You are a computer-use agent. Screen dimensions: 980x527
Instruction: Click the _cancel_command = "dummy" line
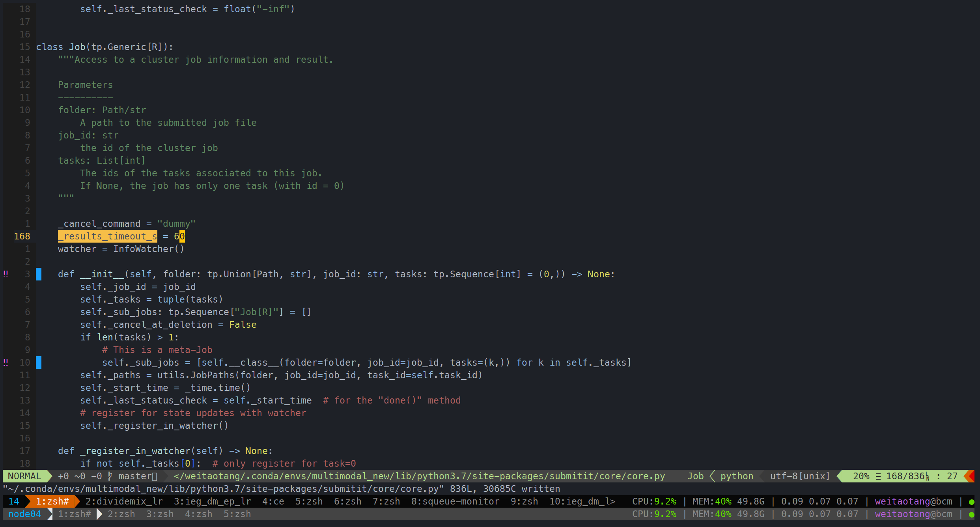click(127, 224)
